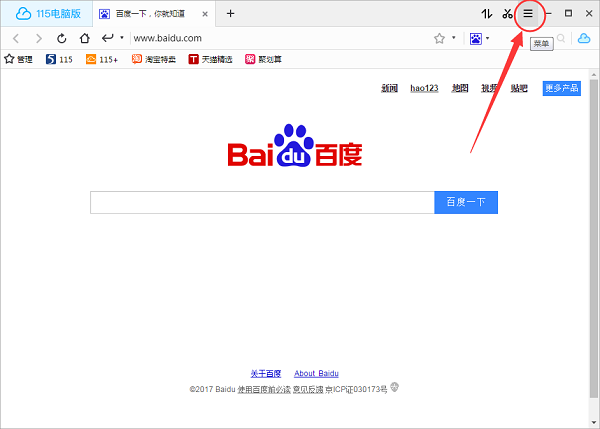Minimize the browser window
The height and width of the screenshot is (429, 600).
click(x=549, y=14)
